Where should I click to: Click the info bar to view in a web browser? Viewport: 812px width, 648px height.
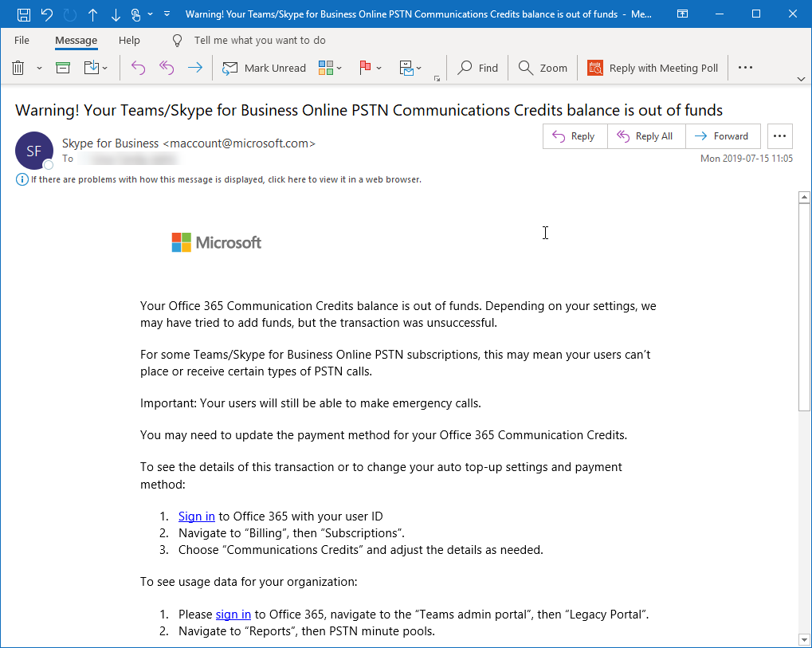coord(226,180)
